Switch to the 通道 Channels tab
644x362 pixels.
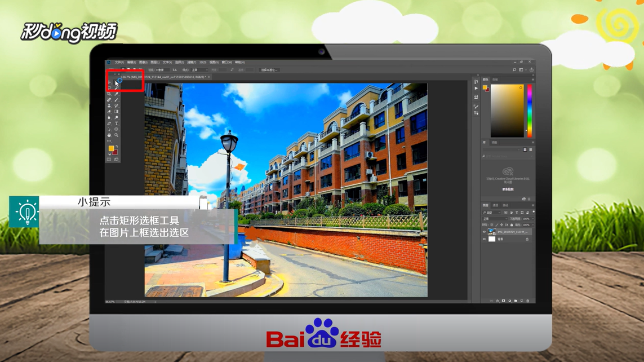click(x=495, y=205)
